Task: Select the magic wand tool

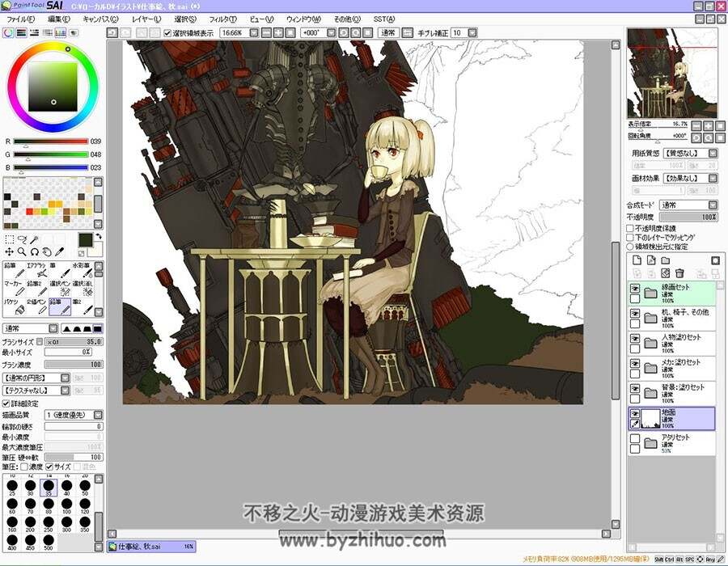Action: click(34, 239)
